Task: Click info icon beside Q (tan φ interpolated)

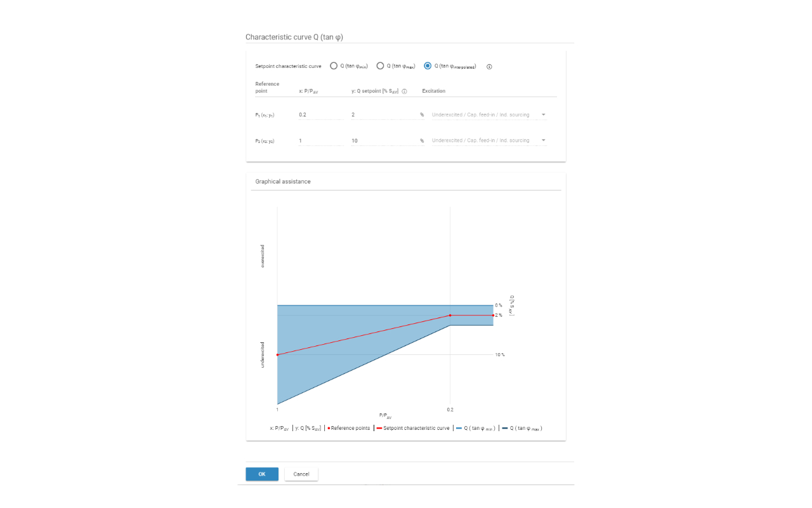Action: (489, 67)
